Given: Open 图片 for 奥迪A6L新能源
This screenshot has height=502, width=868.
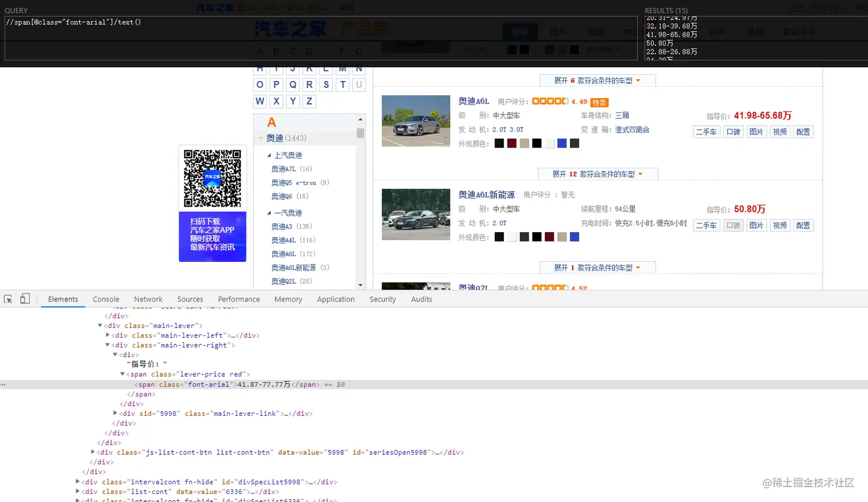Looking at the screenshot, I should pos(757,226).
